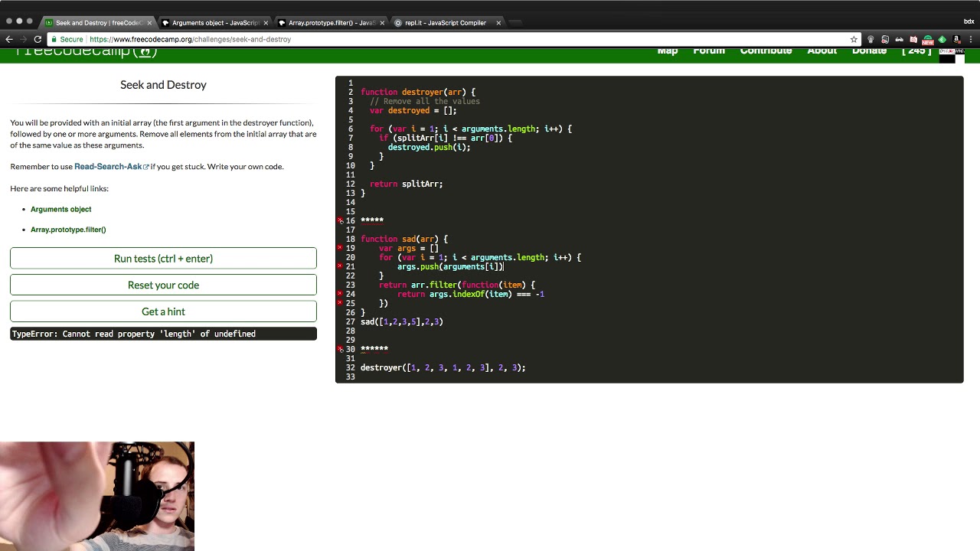Screen dimensions: 980x551
Task: Open the Forum nav item
Action: tap(709, 51)
